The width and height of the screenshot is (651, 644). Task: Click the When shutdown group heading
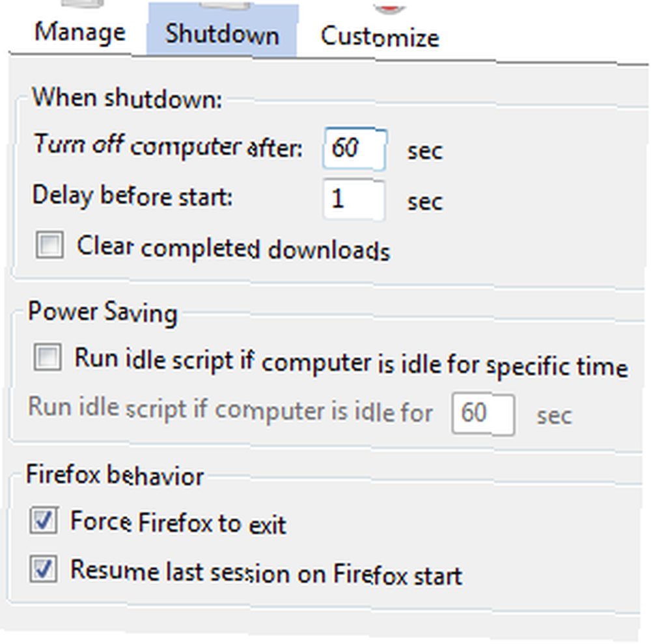127,98
